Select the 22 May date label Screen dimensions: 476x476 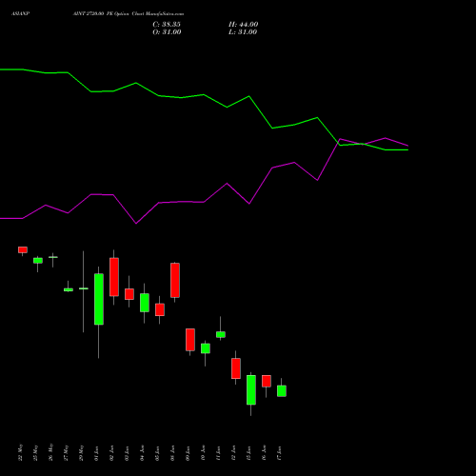pyautogui.click(x=20, y=452)
